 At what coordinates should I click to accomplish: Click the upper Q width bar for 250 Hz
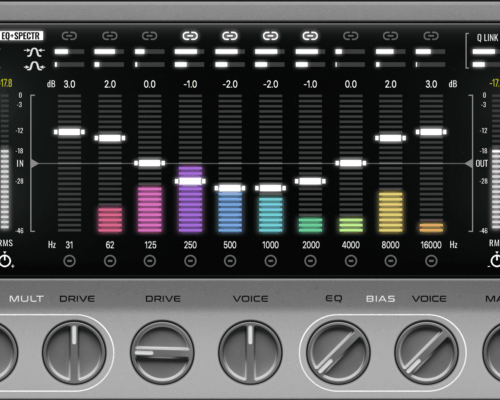(x=190, y=52)
